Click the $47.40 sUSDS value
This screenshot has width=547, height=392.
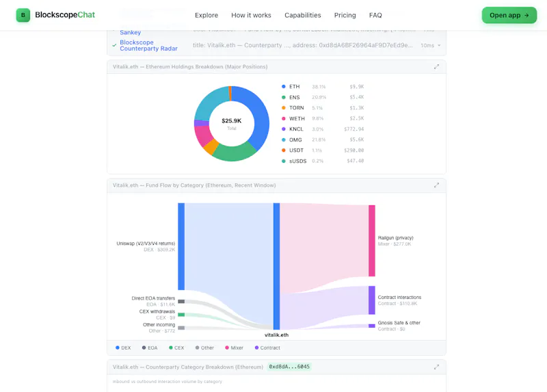(356, 161)
